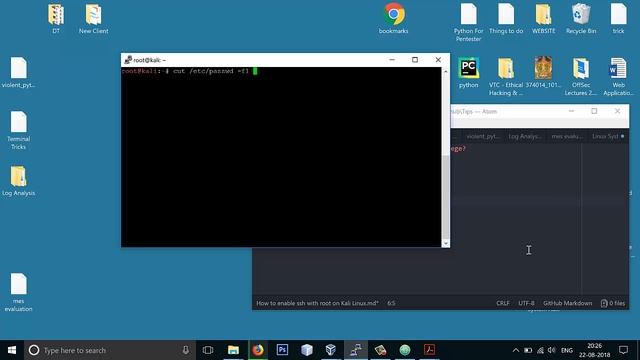Click the cursor position 6:5 in Atom
Image resolution: width=640 pixels, height=360 pixels.
(x=391, y=303)
